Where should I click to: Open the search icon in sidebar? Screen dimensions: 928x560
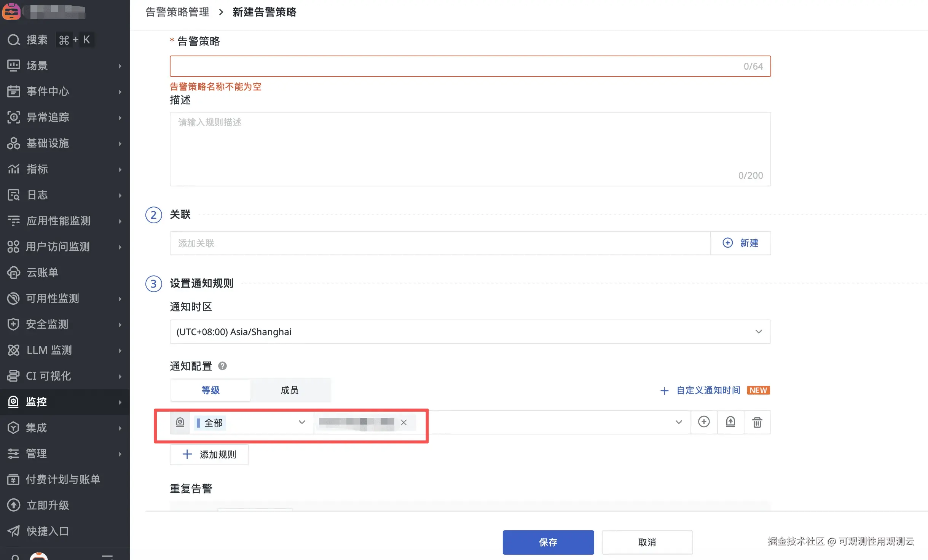[x=14, y=40]
